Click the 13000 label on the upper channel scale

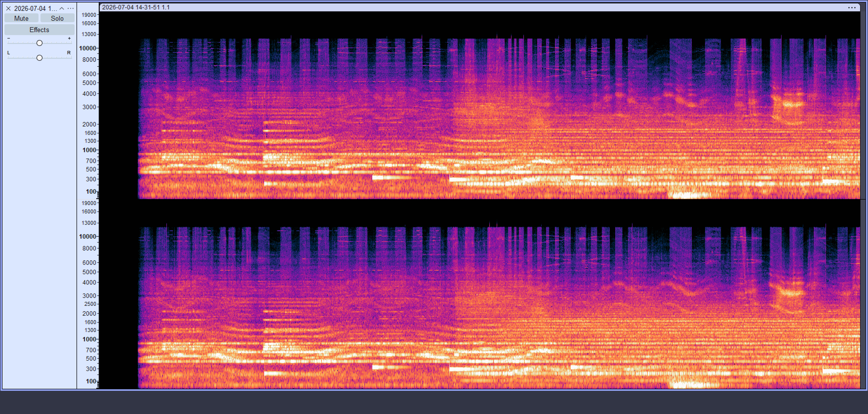(x=89, y=34)
